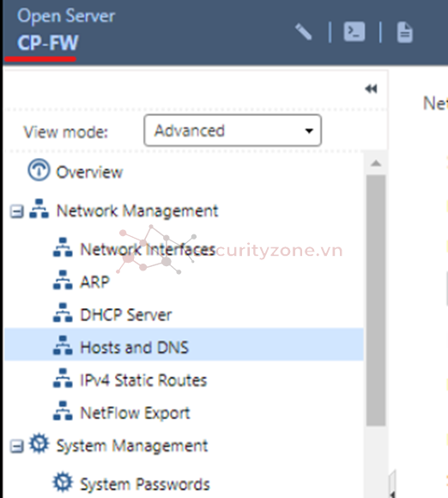Collapse the Network Management tree node
448x498 pixels.
[x=16, y=211]
